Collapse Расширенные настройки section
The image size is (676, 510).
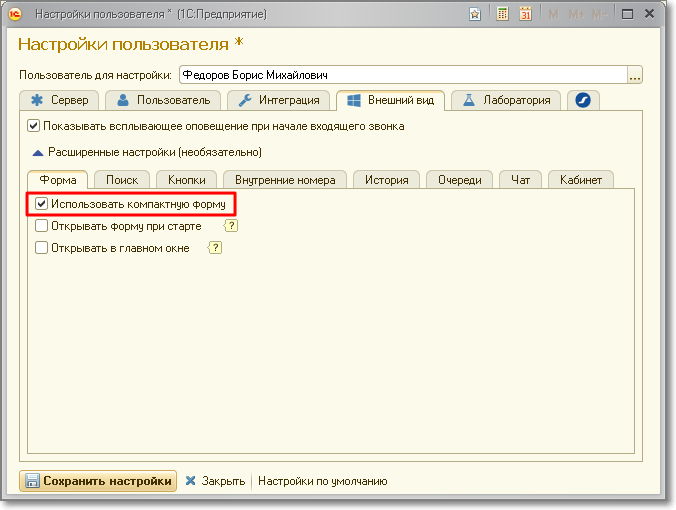[38, 153]
